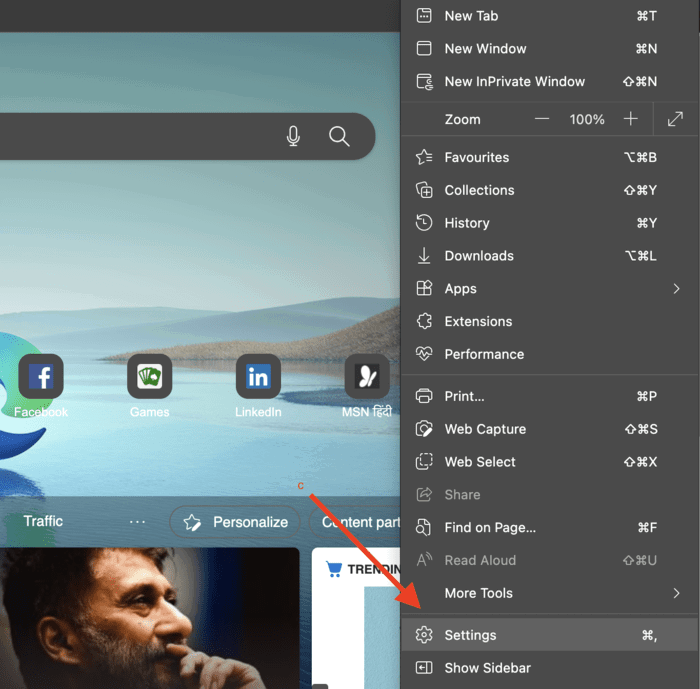Image resolution: width=700 pixels, height=689 pixels.
Task: Click the Settings gear icon
Action: click(424, 635)
